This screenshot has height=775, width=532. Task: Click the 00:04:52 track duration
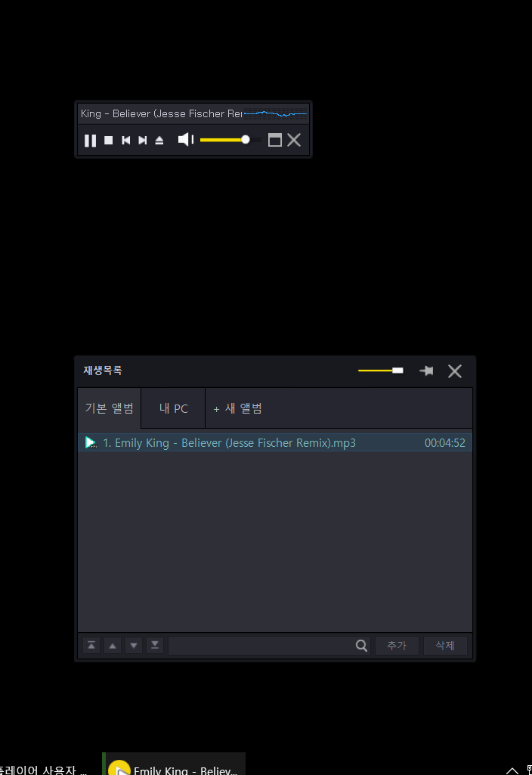coord(444,443)
